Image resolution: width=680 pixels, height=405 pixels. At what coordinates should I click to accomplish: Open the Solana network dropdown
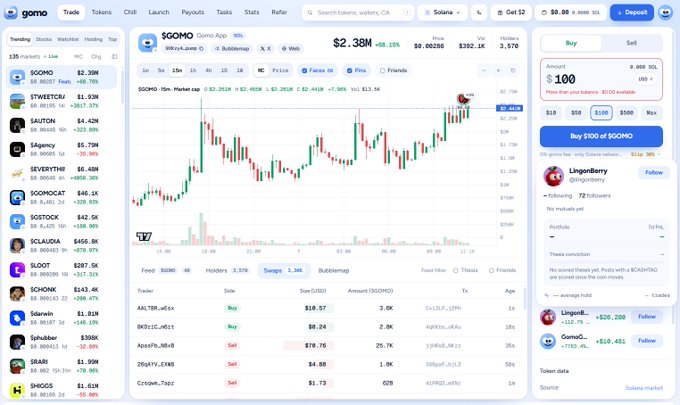click(x=443, y=13)
